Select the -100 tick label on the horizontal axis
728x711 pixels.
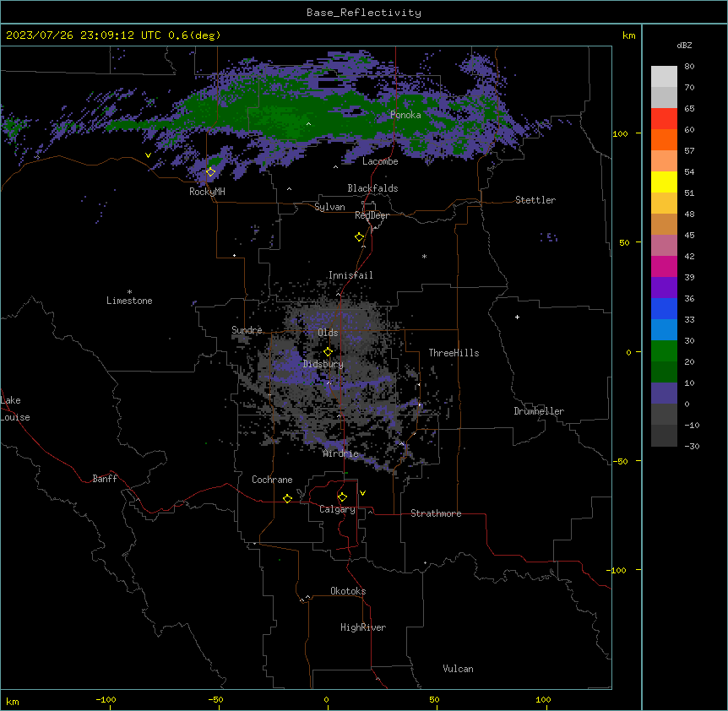tap(106, 699)
